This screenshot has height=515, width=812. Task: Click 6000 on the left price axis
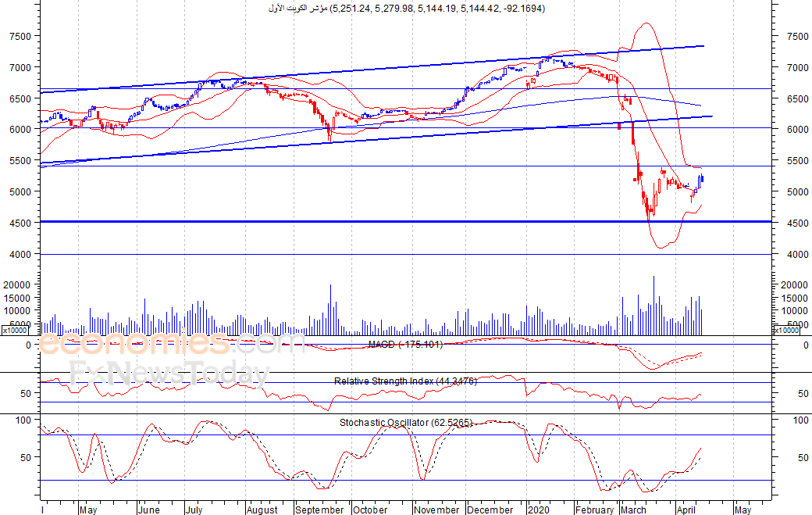[20, 130]
